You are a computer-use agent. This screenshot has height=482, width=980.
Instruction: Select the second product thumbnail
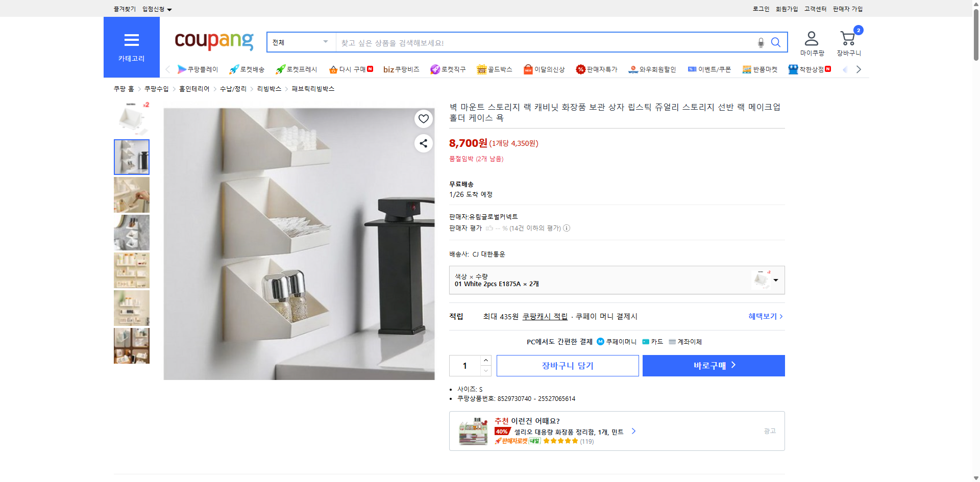[131, 157]
